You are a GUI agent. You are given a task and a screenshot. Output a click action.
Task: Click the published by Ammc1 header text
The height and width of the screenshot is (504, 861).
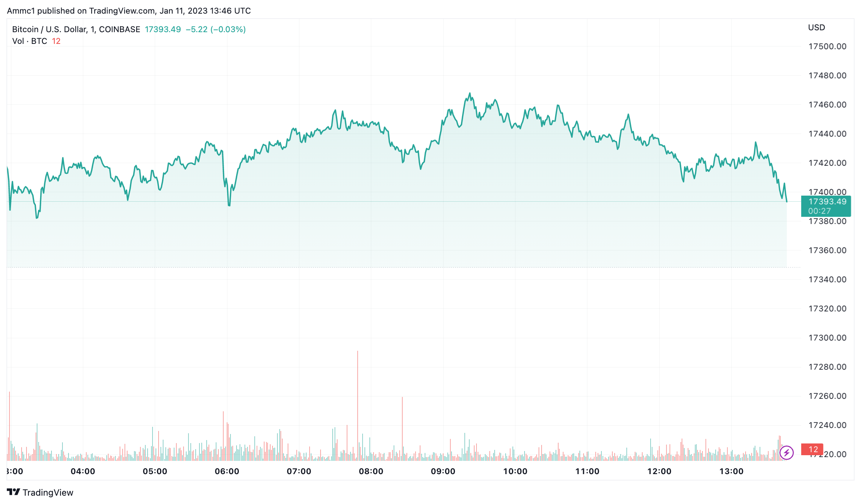click(129, 11)
